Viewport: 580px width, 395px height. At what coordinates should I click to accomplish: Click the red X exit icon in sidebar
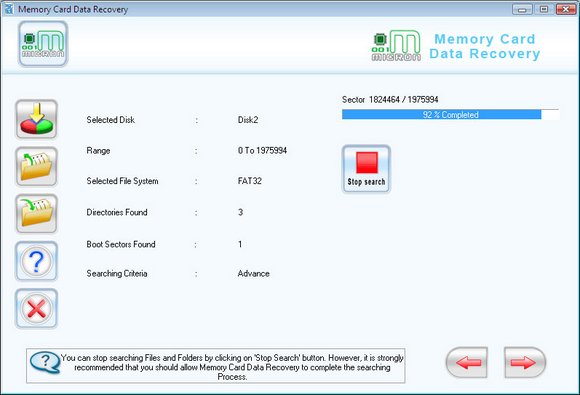[36, 308]
